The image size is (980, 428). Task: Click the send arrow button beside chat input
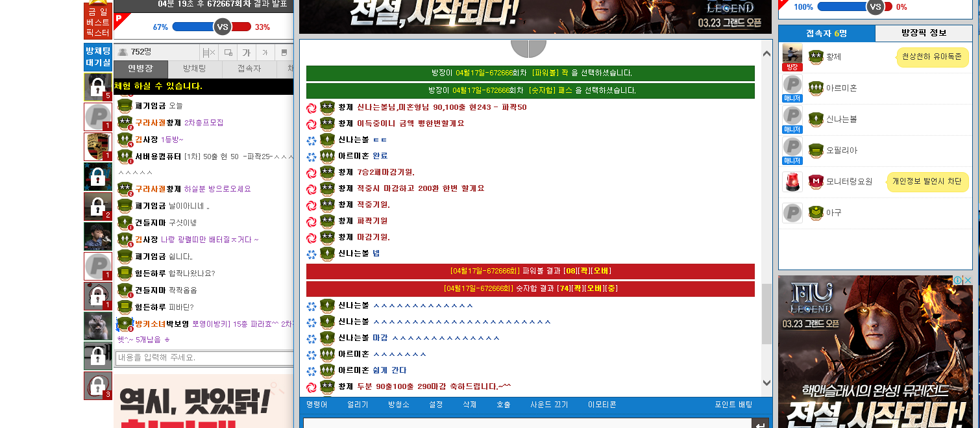point(760,423)
